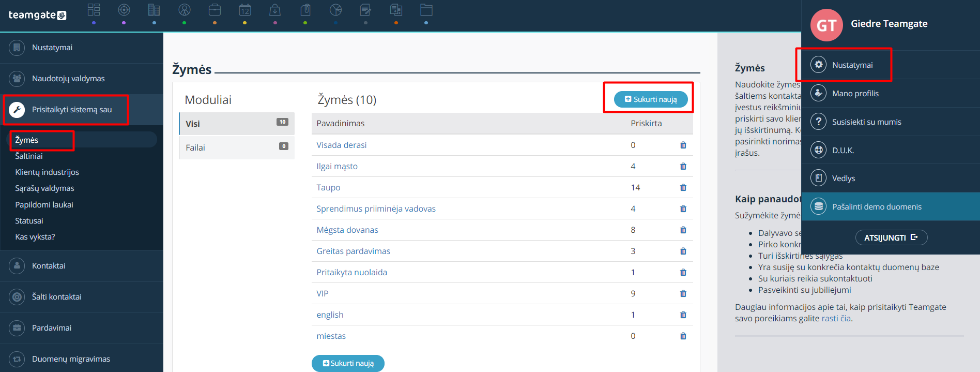The width and height of the screenshot is (980, 372).
Task: Delete the 'english' tag via trash icon
Action: 683,315
